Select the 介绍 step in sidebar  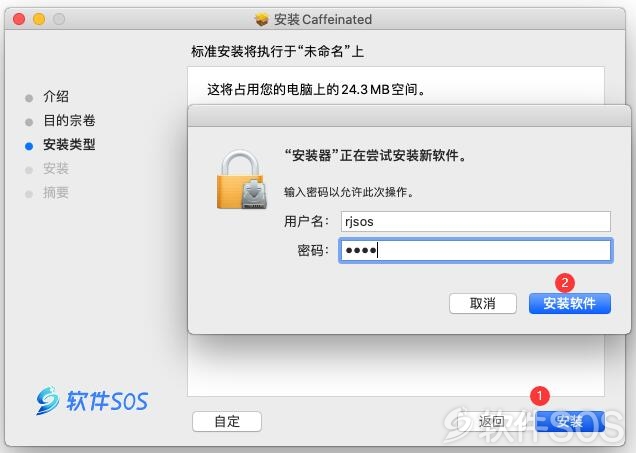click(56, 97)
